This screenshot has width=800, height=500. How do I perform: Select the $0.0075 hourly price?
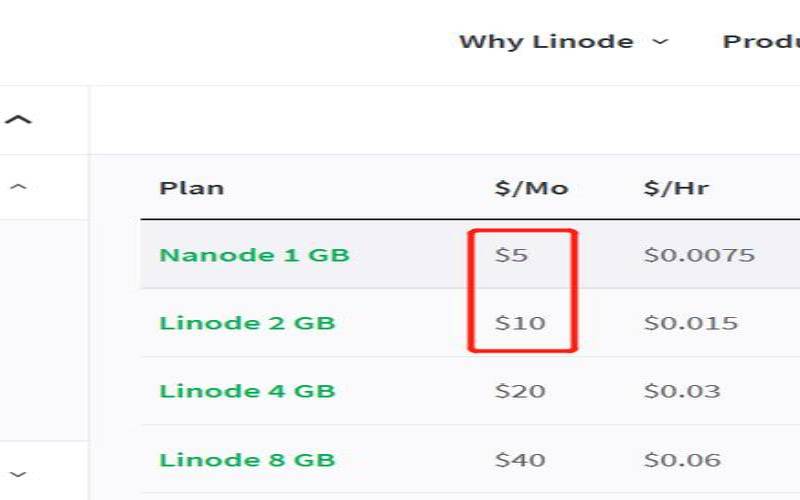point(698,255)
